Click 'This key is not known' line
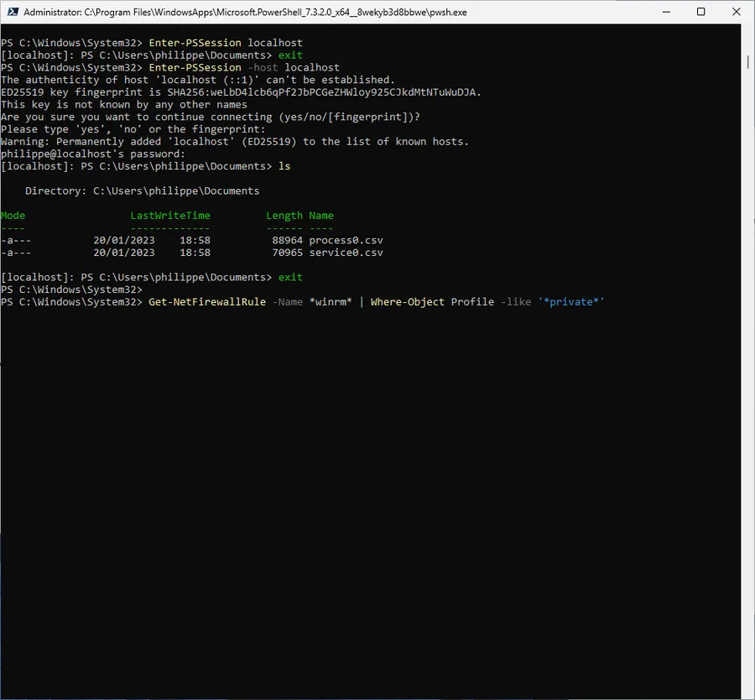755x700 pixels. coord(124,105)
